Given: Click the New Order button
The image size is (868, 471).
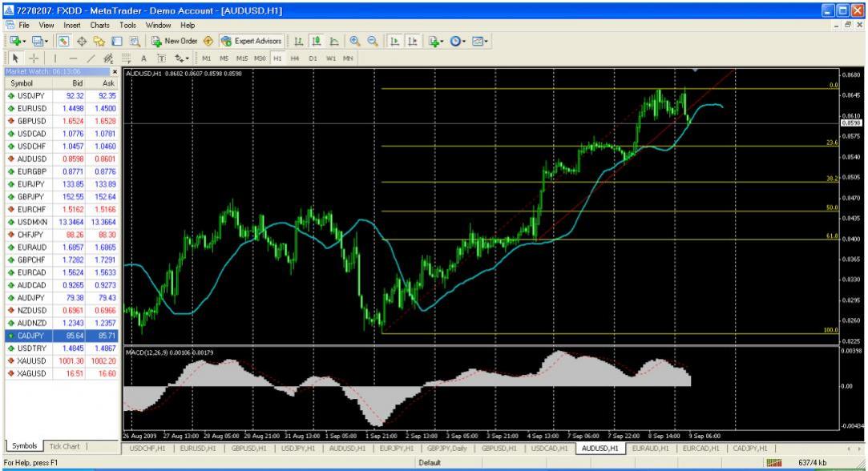Looking at the screenshot, I should click(x=176, y=40).
